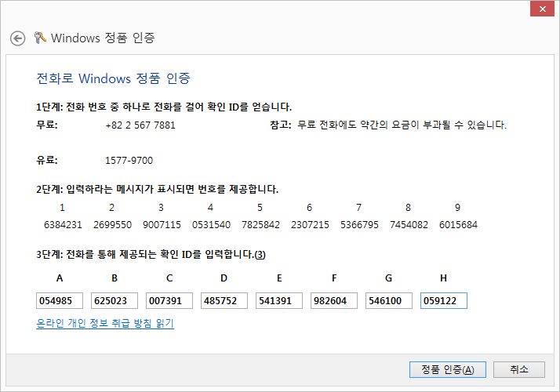Close the activation window
Image resolution: width=560 pixels, height=392 pixels.
(x=542, y=9)
